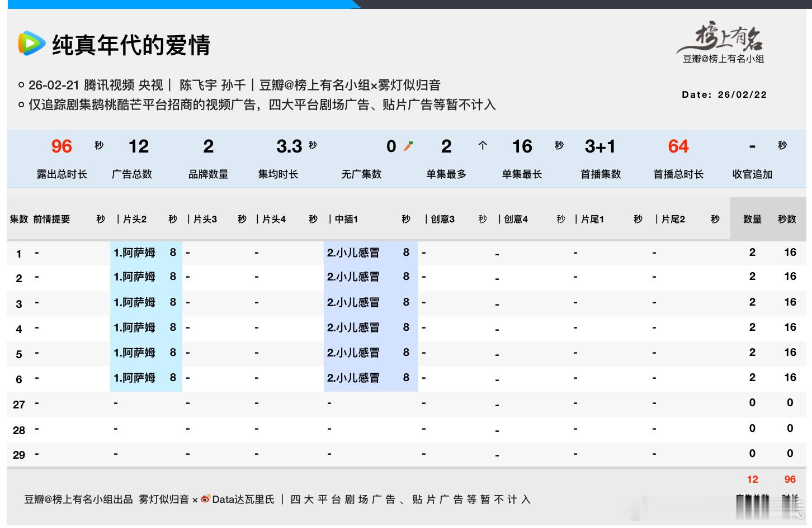
Task: Click the 片头2 column header
Action: click(x=135, y=219)
